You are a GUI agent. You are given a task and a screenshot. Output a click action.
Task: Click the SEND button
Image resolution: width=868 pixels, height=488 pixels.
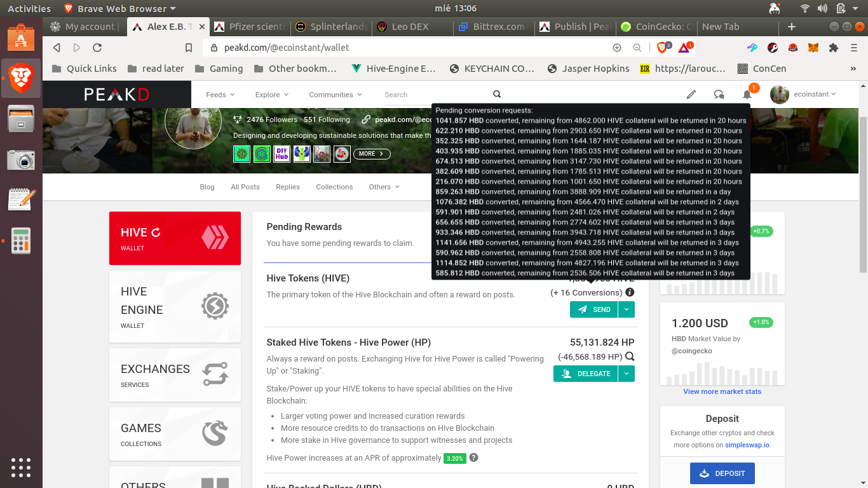(x=593, y=309)
